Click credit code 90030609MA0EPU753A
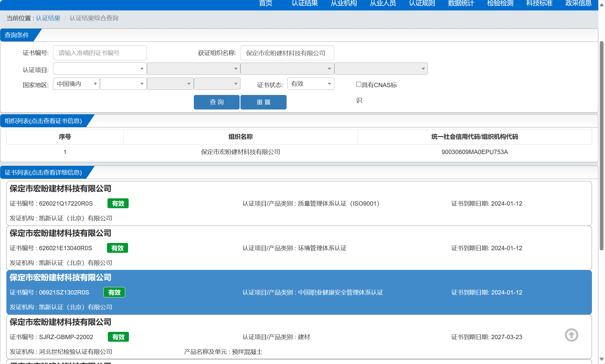Viewport: 605px width, 364px height. 475,152
